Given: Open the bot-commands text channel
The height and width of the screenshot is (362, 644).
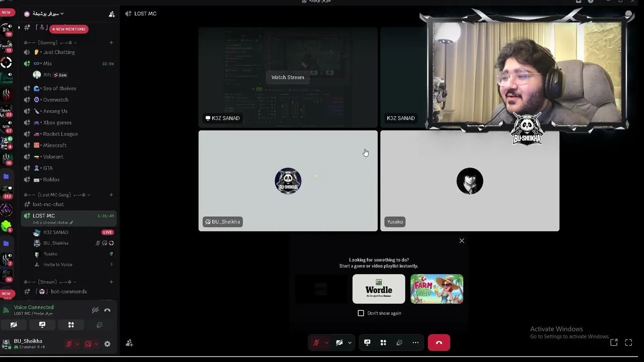Looking at the screenshot, I should click(68, 292).
